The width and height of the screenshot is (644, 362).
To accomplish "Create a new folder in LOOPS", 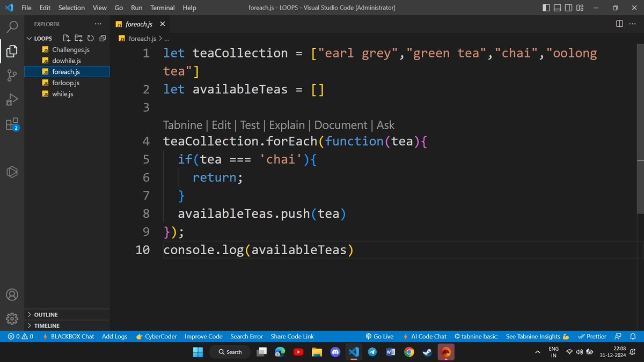I will 78,38.
